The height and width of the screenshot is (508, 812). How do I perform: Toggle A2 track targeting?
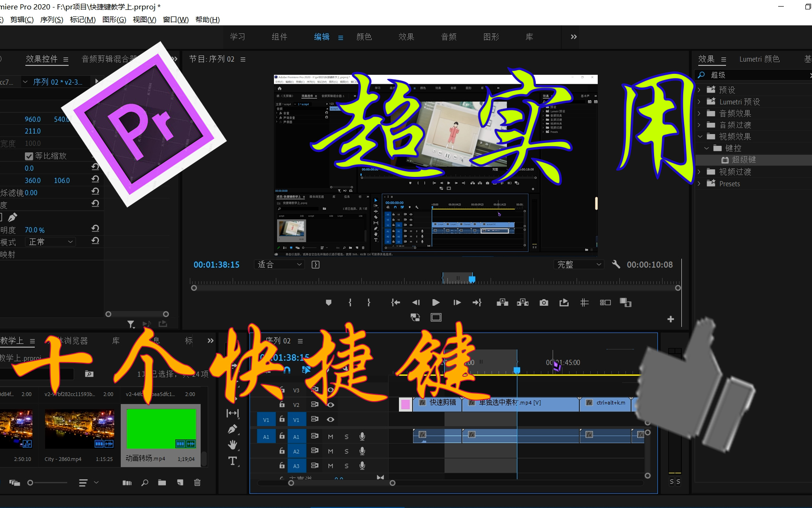coord(296,452)
